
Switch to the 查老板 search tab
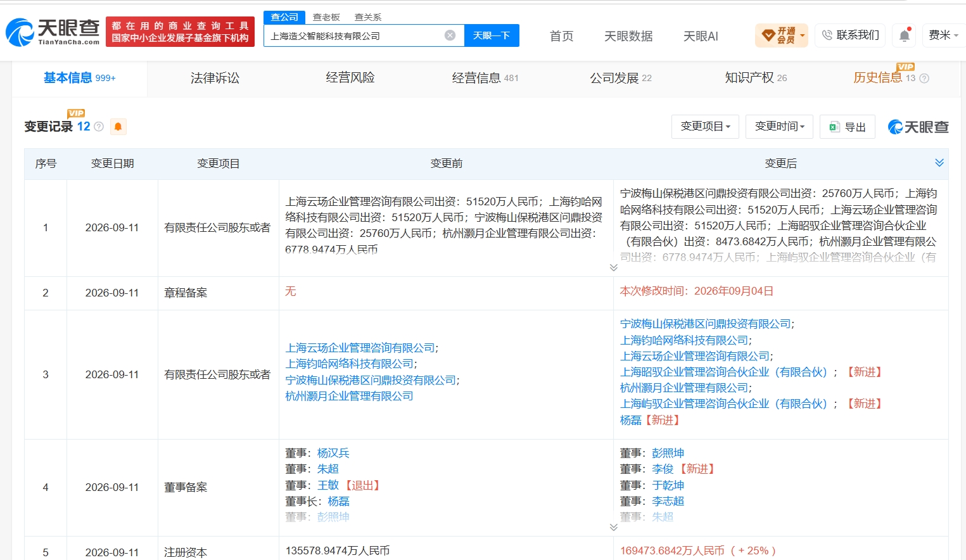[326, 17]
